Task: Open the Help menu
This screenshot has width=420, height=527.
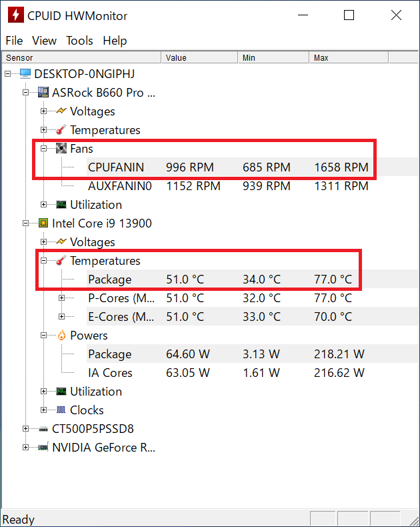Action: (x=115, y=41)
